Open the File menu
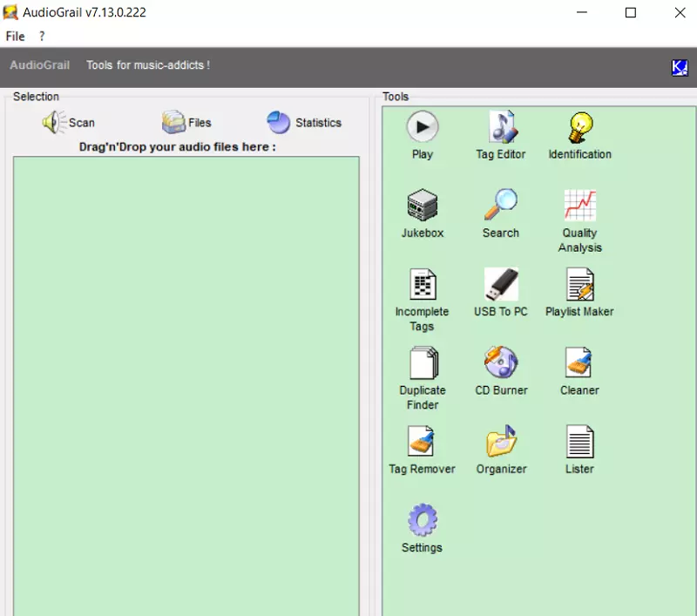 (x=15, y=37)
